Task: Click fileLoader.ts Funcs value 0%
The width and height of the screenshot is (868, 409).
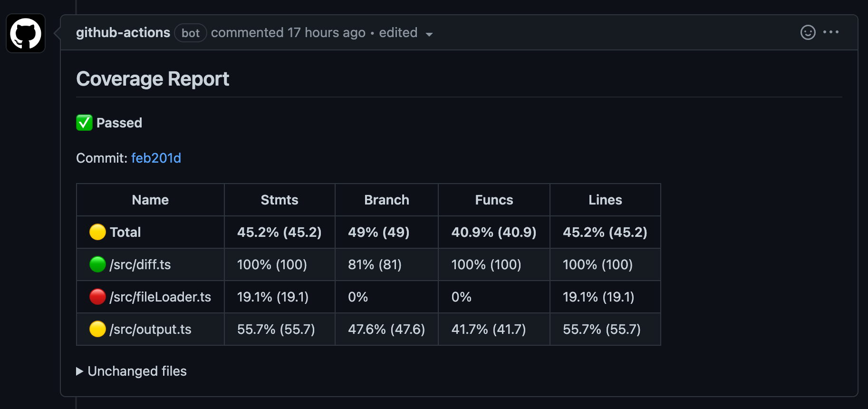Action: point(461,297)
